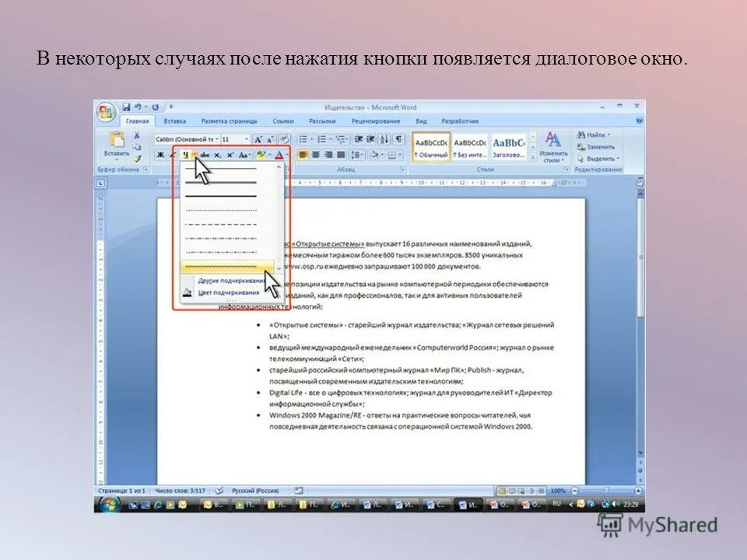747x560 pixels.
Task: Clear formatting with the eraser icon
Action: (x=285, y=139)
